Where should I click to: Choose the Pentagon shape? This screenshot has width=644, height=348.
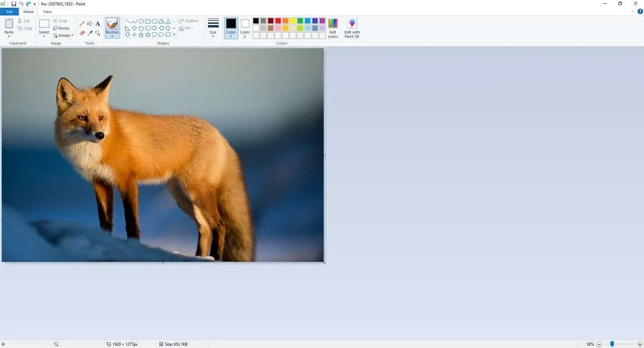141,28
